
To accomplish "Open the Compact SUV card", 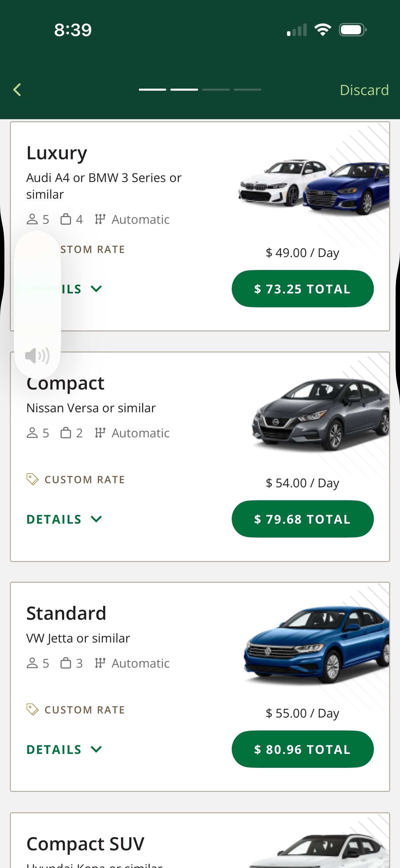I will pos(85,844).
